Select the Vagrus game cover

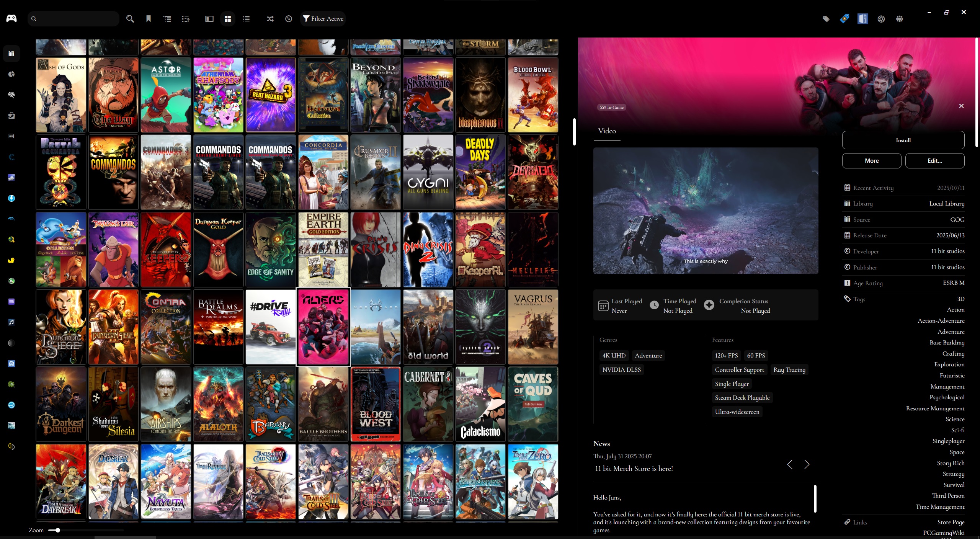pos(533,327)
